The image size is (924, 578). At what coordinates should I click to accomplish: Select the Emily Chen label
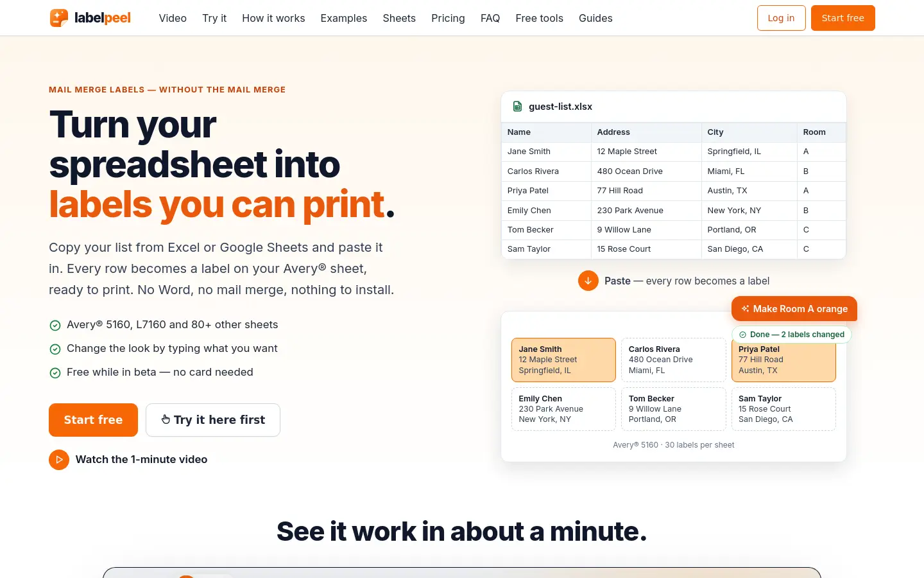click(x=563, y=409)
